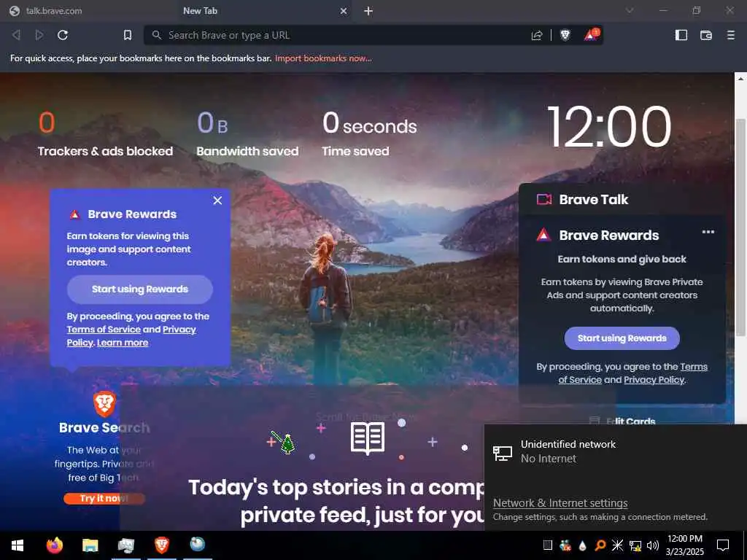Click Edit Cards button
The height and width of the screenshot is (560, 747).
(622, 421)
